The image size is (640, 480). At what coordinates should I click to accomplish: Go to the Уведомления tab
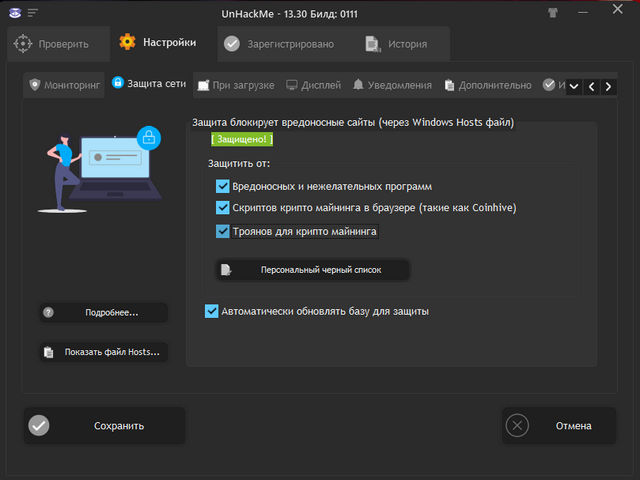pos(390,86)
